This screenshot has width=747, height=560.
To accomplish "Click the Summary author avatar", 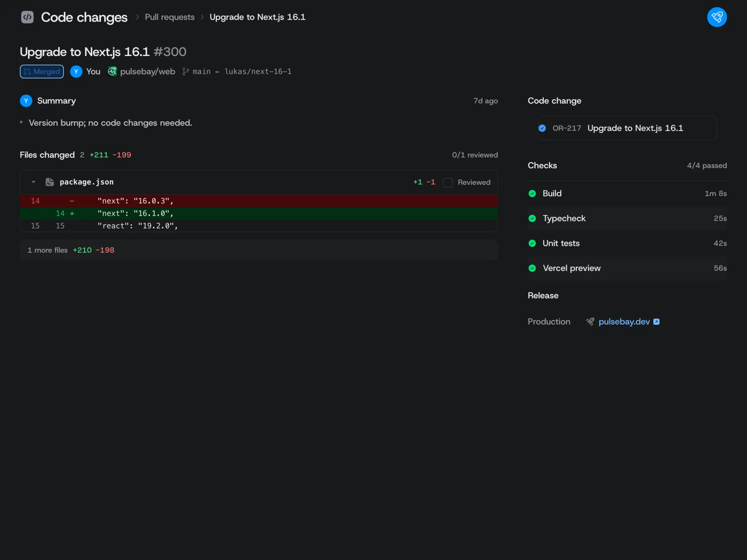I will point(26,101).
